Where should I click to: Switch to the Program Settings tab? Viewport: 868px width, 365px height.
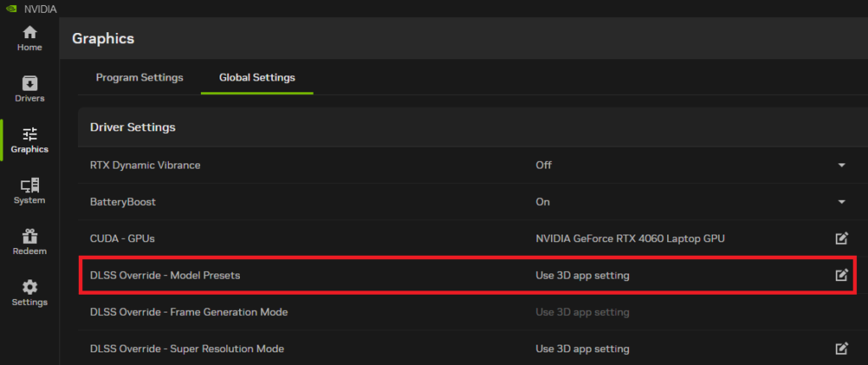[139, 78]
